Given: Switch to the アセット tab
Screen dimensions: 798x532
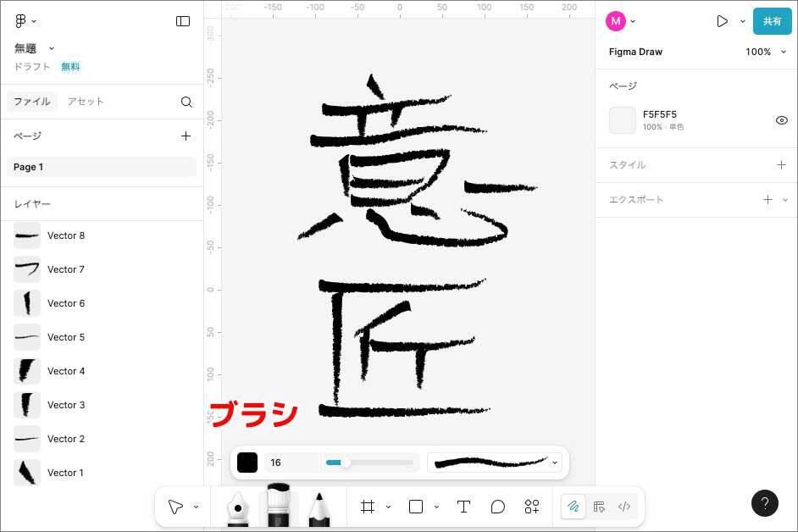Looking at the screenshot, I should pyautogui.click(x=86, y=102).
